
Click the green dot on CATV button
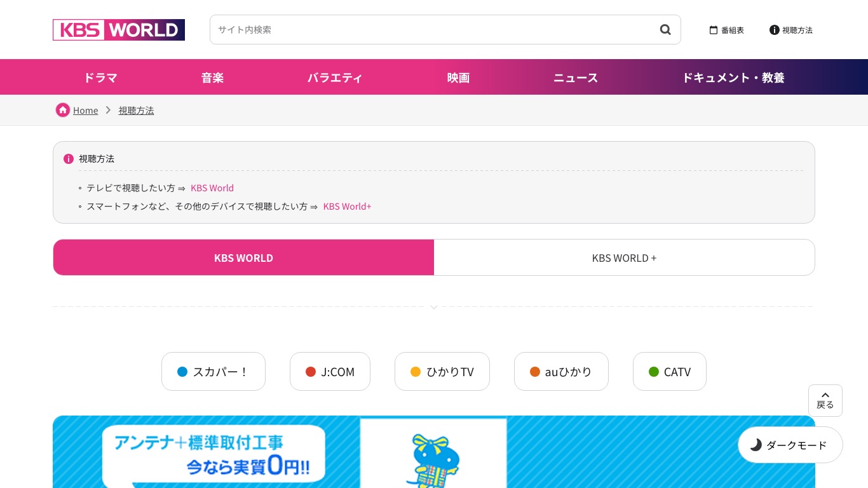click(654, 372)
